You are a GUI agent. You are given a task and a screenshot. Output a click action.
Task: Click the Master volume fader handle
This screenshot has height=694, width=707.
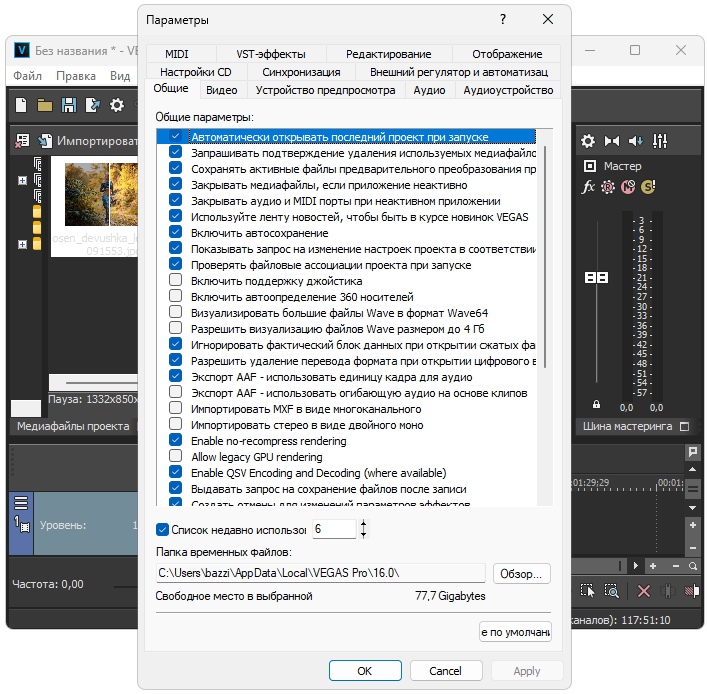click(596, 277)
